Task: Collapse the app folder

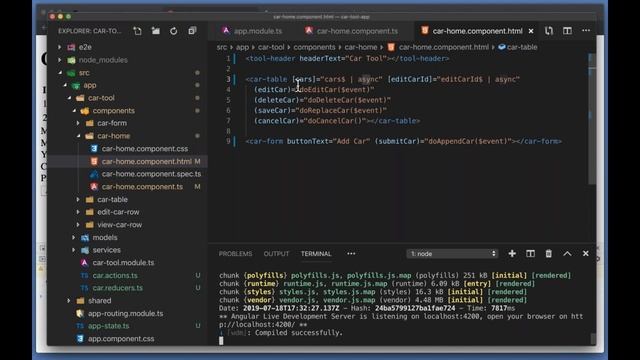Action: click(90, 86)
